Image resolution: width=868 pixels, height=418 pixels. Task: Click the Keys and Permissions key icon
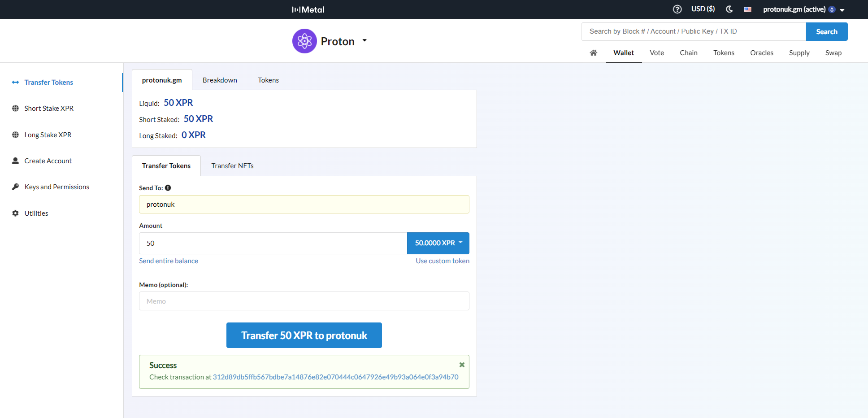point(15,187)
